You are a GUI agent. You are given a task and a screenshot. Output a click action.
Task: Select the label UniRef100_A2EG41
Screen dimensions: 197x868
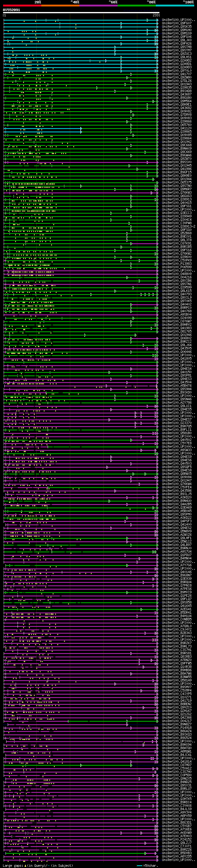tap(177, 609)
